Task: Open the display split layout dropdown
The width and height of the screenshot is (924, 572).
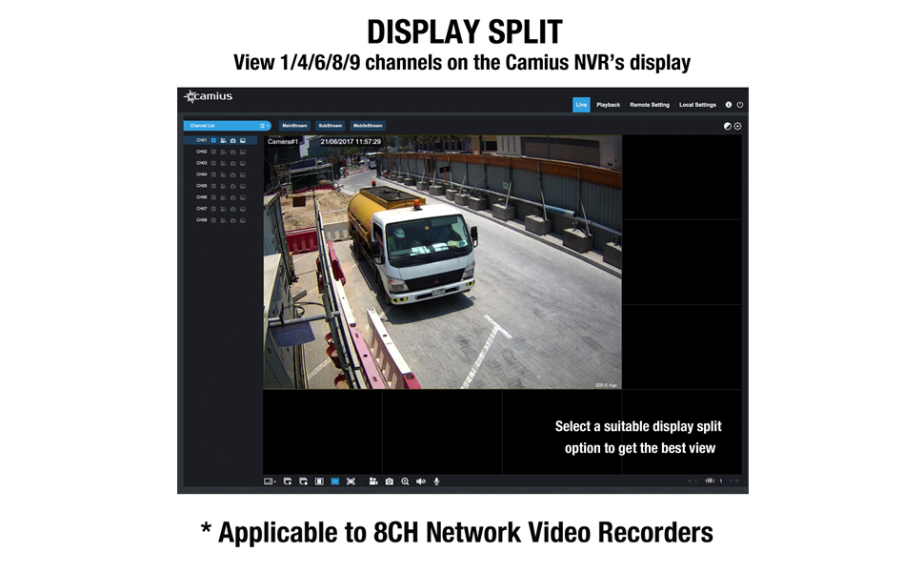Action: [x=270, y=481]
